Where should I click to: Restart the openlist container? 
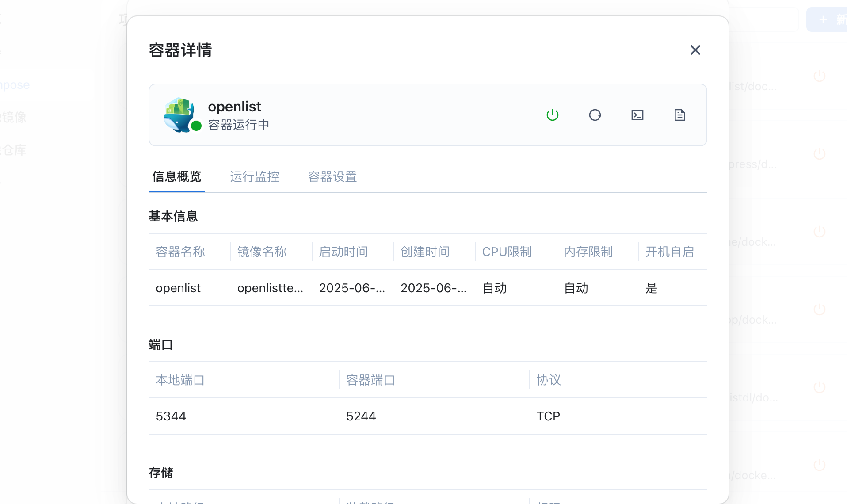click(595, 115)
